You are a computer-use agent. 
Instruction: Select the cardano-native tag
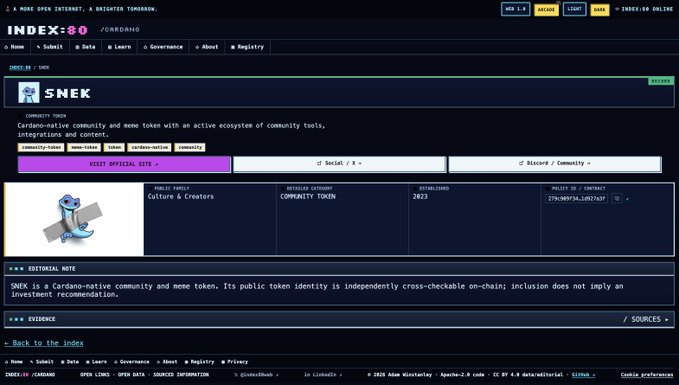149,148
